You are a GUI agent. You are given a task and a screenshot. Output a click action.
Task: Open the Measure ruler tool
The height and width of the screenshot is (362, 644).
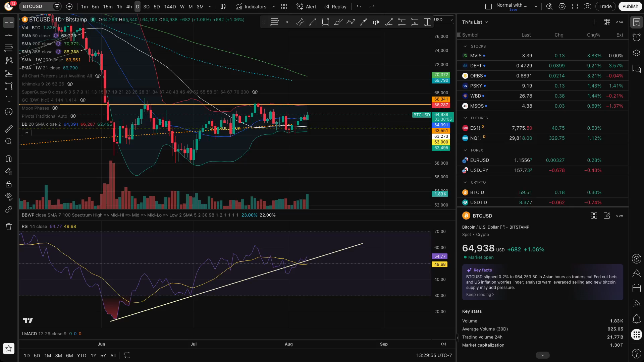pos(9,128)
